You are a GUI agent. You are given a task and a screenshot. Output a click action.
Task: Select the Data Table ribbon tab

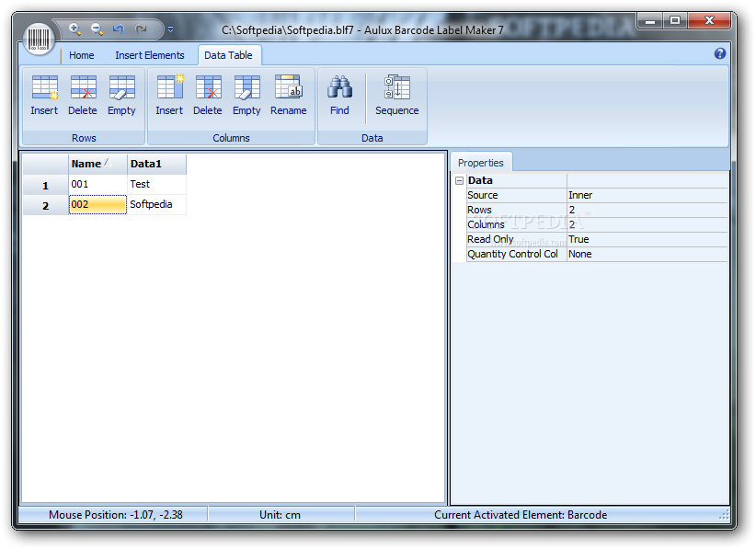point(228,55)
